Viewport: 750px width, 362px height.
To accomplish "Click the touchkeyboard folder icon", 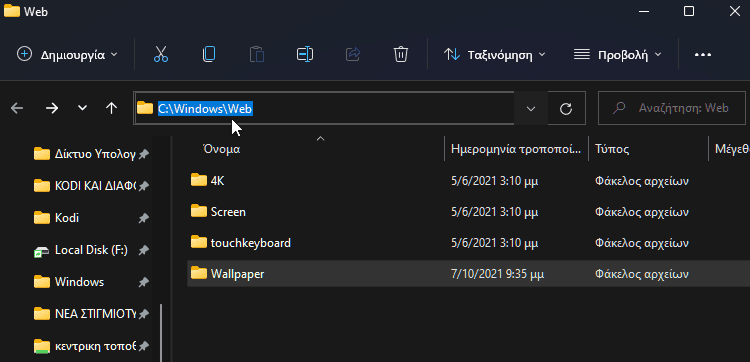I will 199,242.
